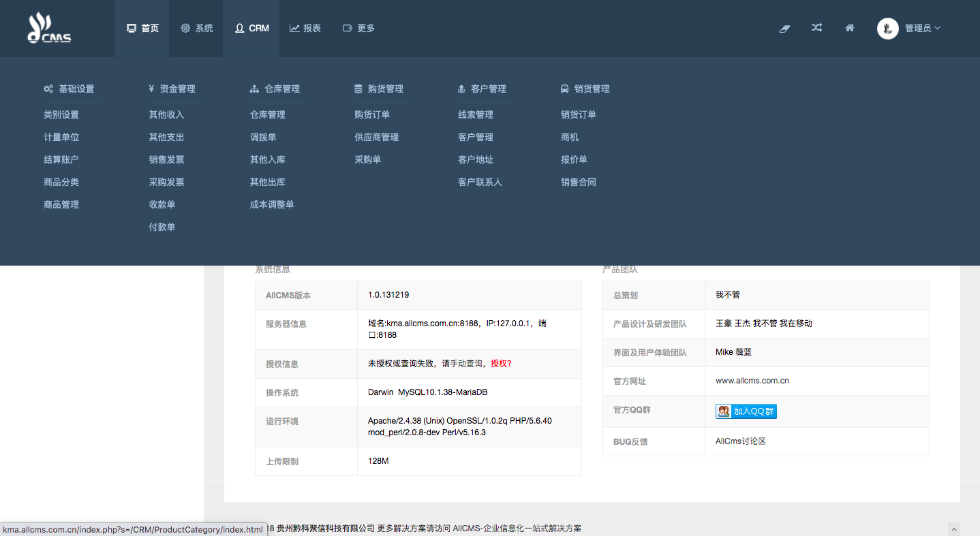
Task: Open 销售发票 under 资金管理
Action: tap(166, 159)
